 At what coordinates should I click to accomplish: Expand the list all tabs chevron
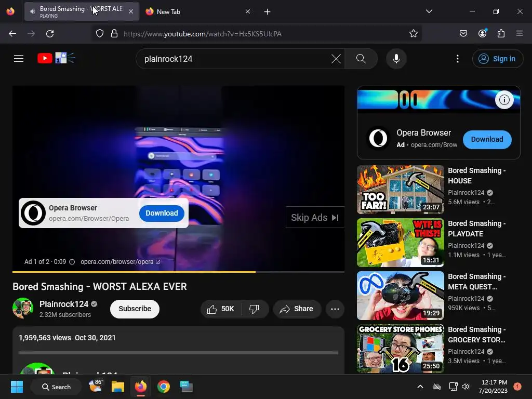pyautogui.click(x=429, y=11)
